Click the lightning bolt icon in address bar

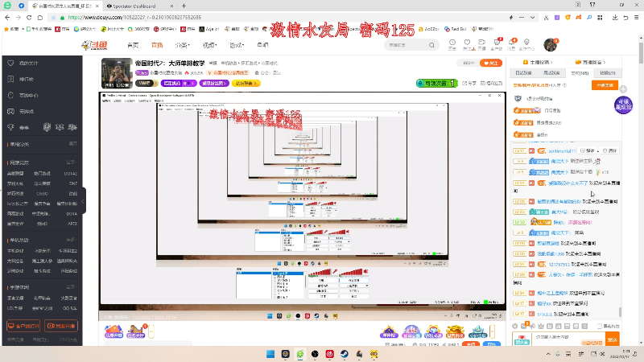[x=511, y=18]
